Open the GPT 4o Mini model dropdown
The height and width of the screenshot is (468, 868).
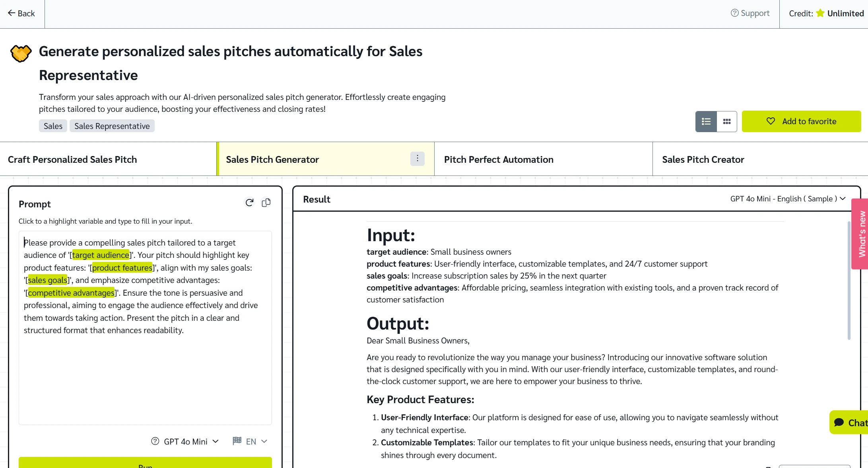[x=191, y=441]
